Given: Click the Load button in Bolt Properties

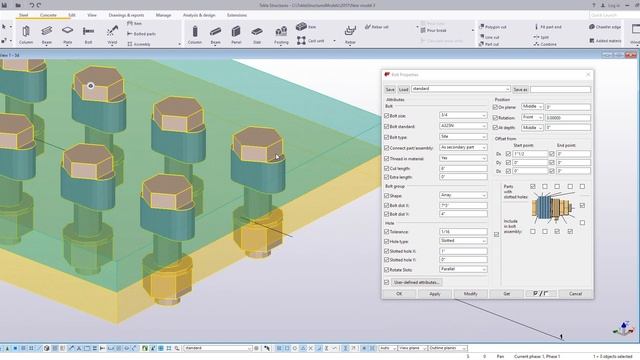Looking at the screenshot, I should tap(403, 89).
